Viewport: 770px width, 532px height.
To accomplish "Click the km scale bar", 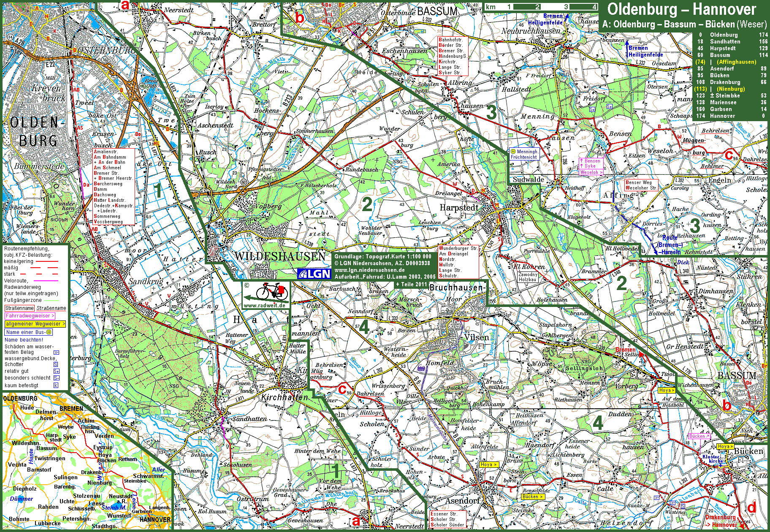I will (541, 7).
